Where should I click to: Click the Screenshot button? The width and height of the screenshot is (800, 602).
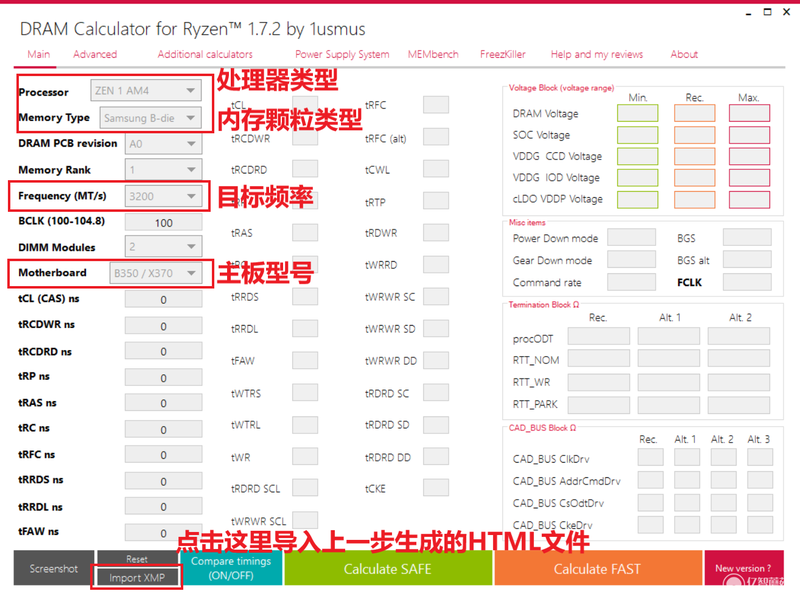pos(54,568)
